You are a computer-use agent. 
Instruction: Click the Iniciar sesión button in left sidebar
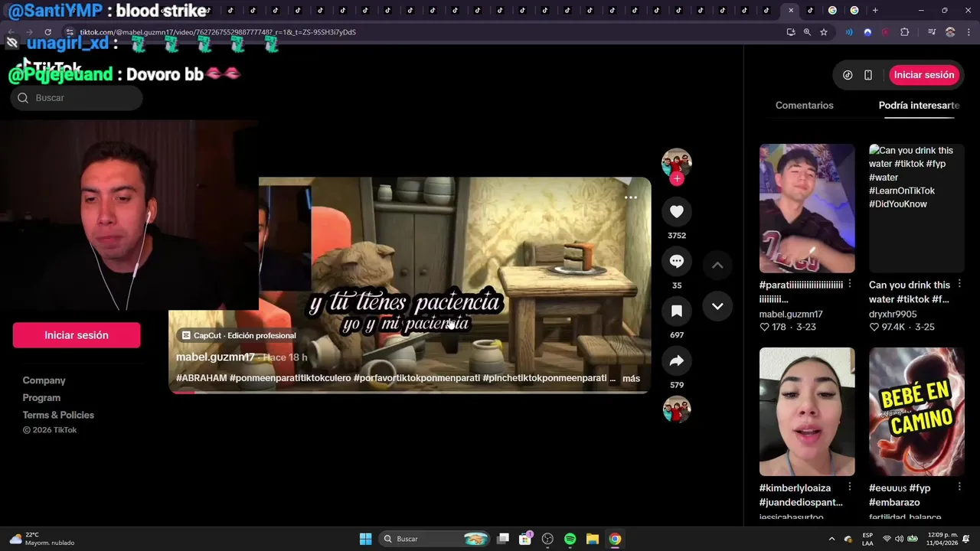pos(77,335)
